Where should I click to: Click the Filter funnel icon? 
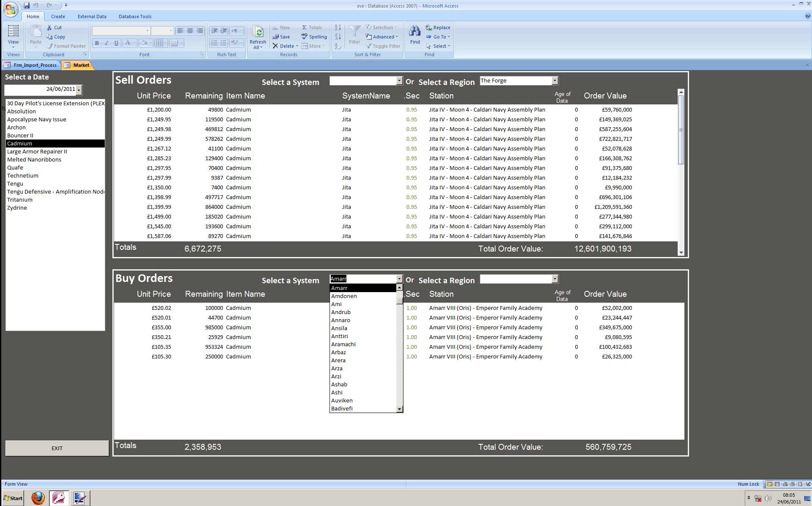point(354,32)
